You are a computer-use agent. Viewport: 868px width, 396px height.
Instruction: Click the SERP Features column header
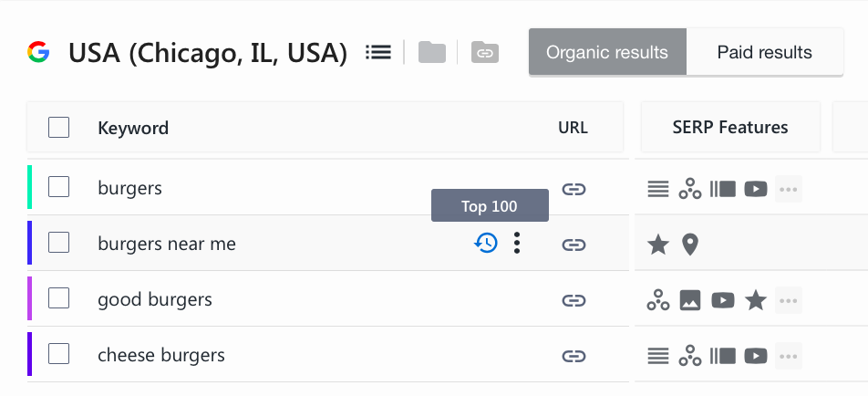730,128
